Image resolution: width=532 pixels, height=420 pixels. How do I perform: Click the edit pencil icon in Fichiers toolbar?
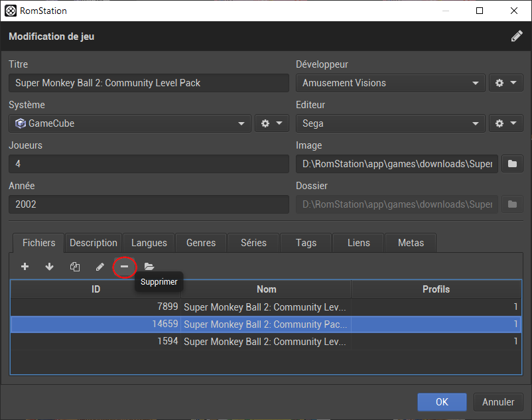pyautogui.click(x=100, y=267)
